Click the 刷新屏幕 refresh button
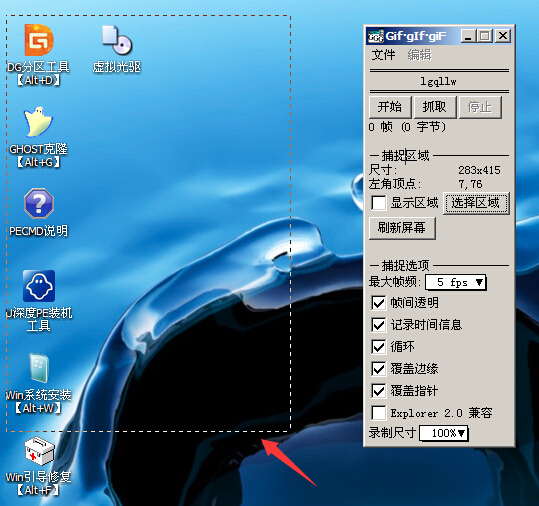This screenshot has width=539, height=506. pyautogui.click(x=402, y=228)
